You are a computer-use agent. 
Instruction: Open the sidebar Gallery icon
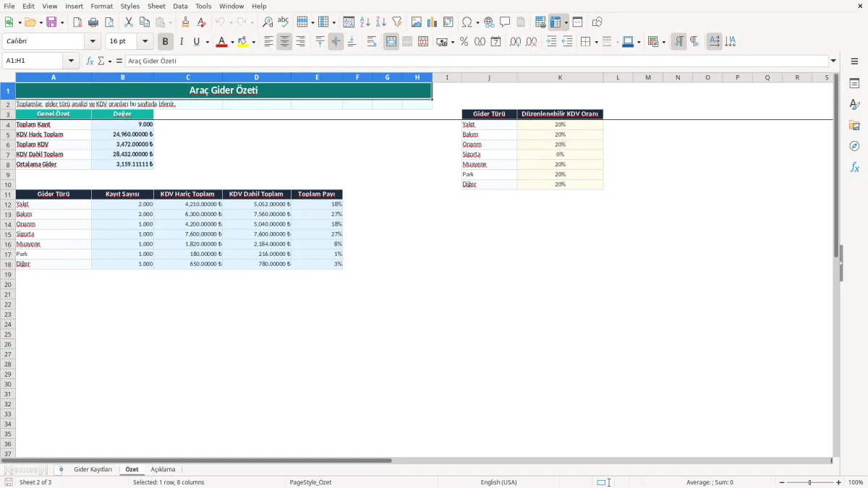coord(854,125)
